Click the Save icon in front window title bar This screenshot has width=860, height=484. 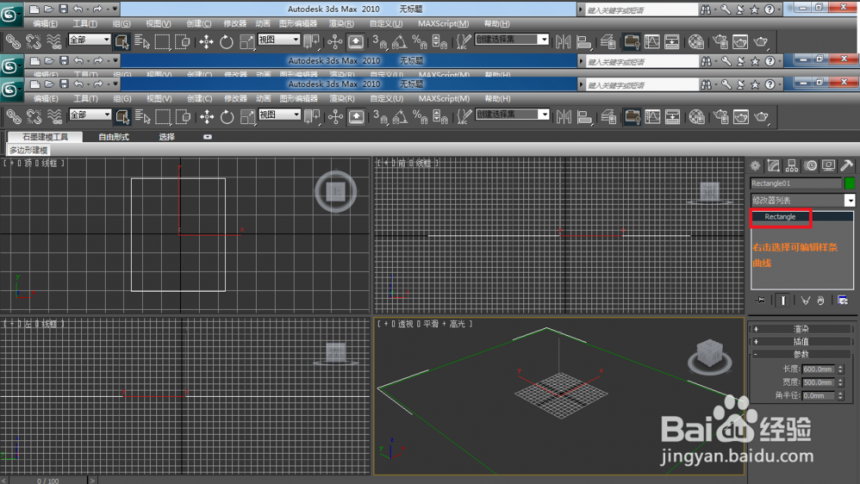tap(64, 84)
